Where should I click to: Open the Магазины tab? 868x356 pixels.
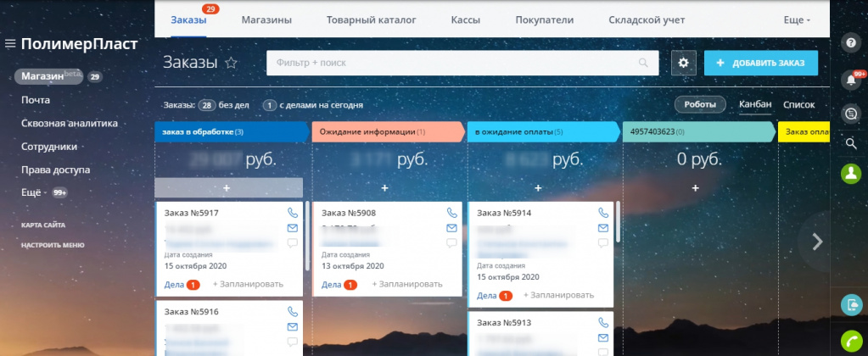pyautogui.click(x=266, y=19)
